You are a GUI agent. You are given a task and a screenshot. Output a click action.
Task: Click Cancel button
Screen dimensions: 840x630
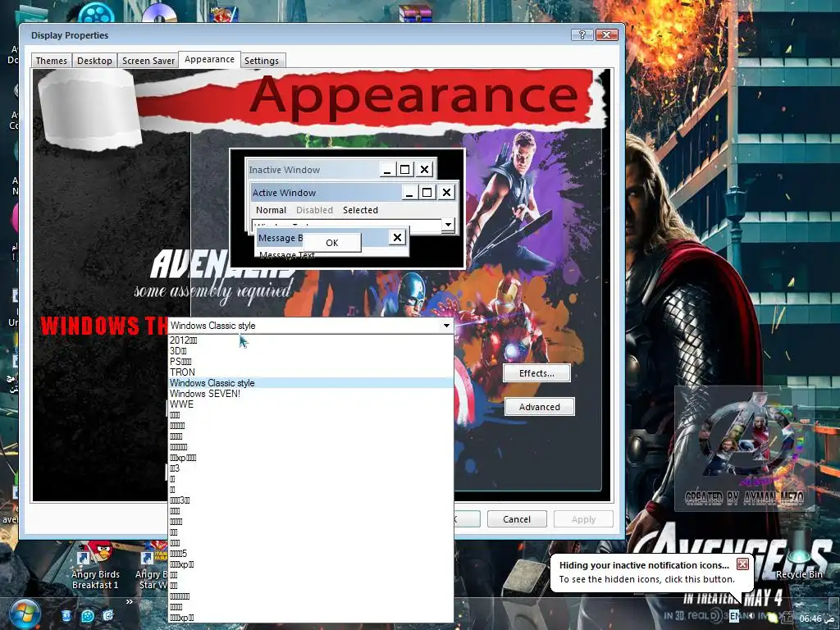click(x=517, y=519)
